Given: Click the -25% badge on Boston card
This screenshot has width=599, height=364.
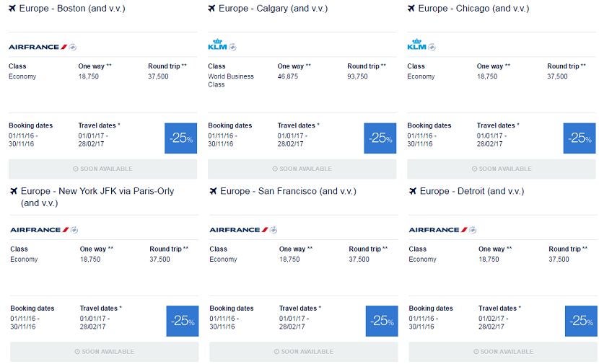Looking at the screenshot, I should 180,138.
